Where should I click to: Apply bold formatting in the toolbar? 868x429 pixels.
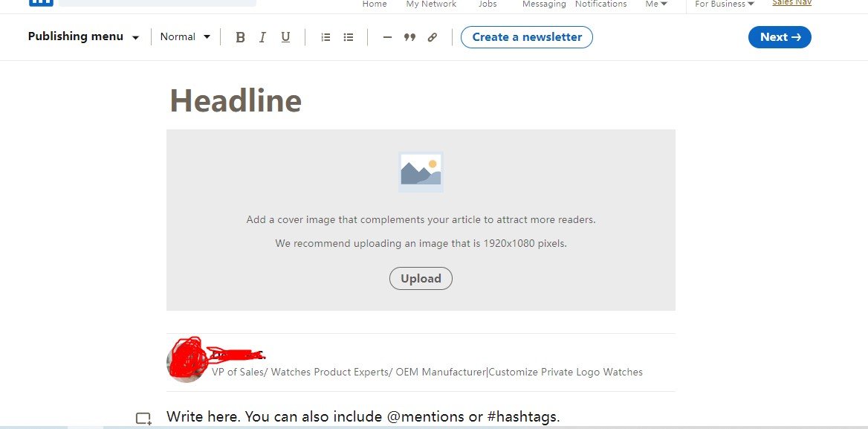[x=240, y=37]
